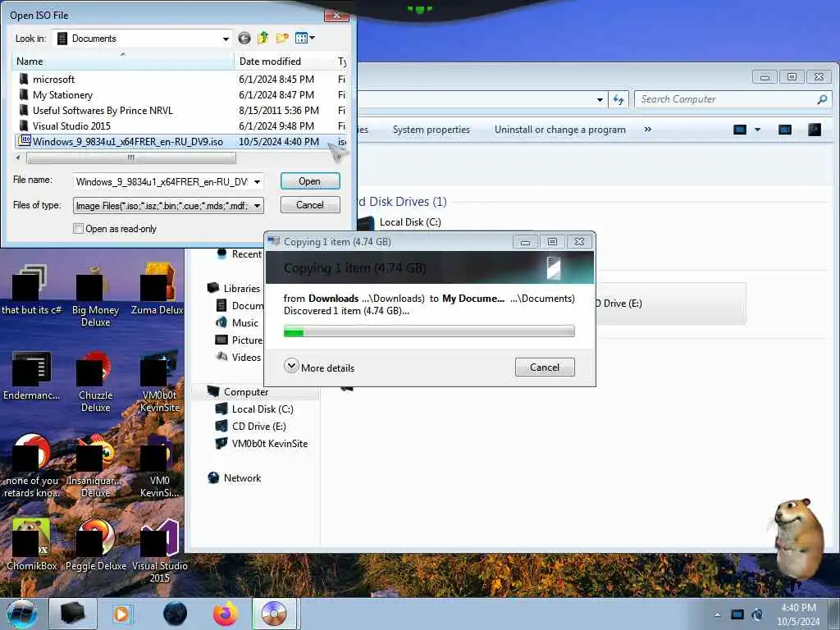Cancel the Open ISO File dialog
The height and width of the screenshot is (630, 840).
309,204
